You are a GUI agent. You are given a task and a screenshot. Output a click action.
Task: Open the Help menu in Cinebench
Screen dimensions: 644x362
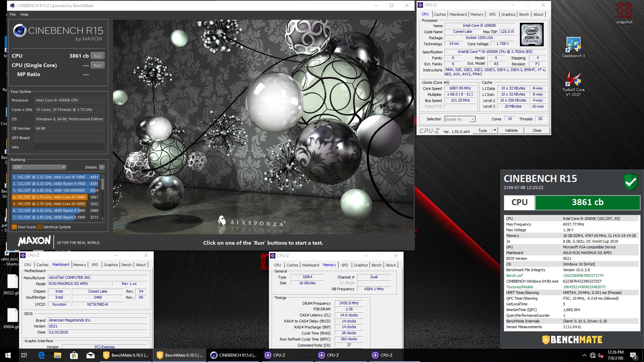coord(24,14)
